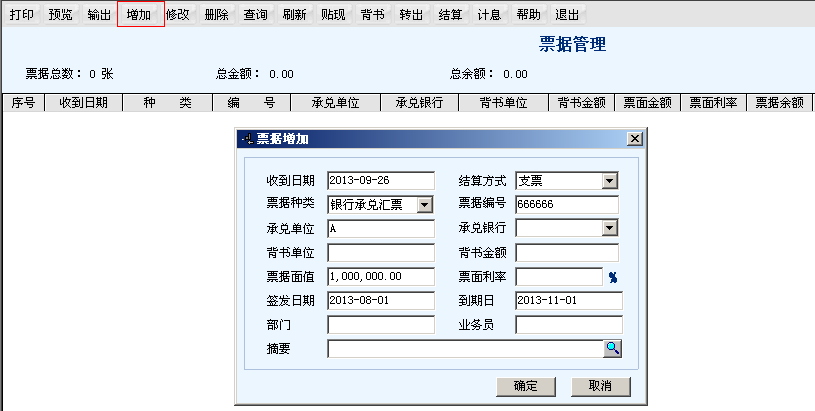Click the 承兑单位 input field
Screen dimensions: 815x411
pyautogui.click(x=381, y=229)
